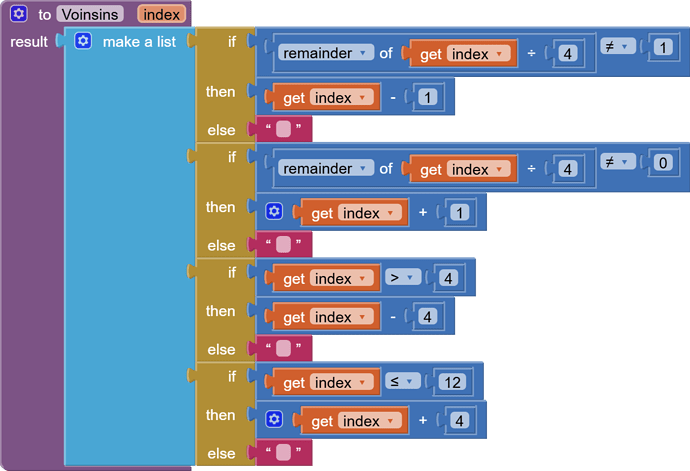Click the gear icon on Voinsins procedure block
This screenshot has width=690, height=471.
[x=18, y=14]
